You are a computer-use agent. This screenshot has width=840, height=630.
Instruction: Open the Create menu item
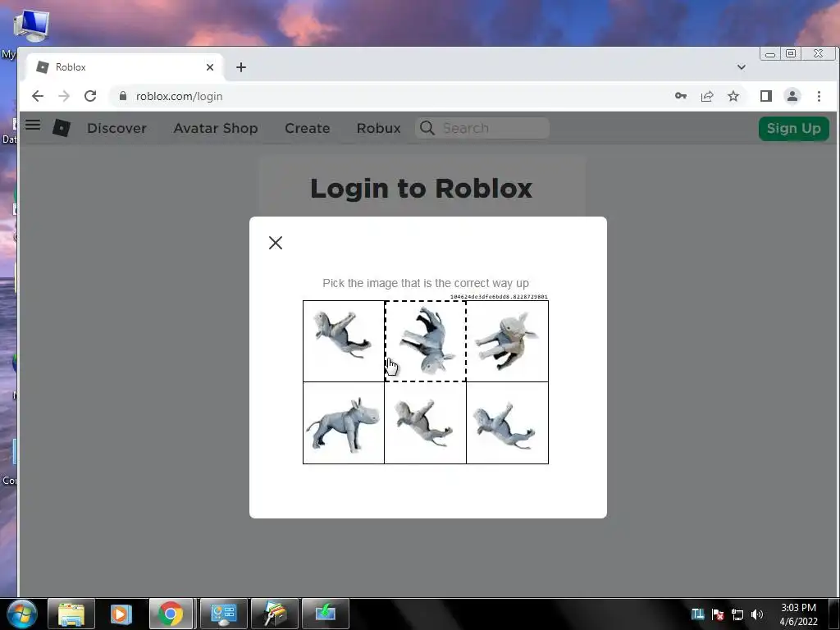click(x=307, y=128)
